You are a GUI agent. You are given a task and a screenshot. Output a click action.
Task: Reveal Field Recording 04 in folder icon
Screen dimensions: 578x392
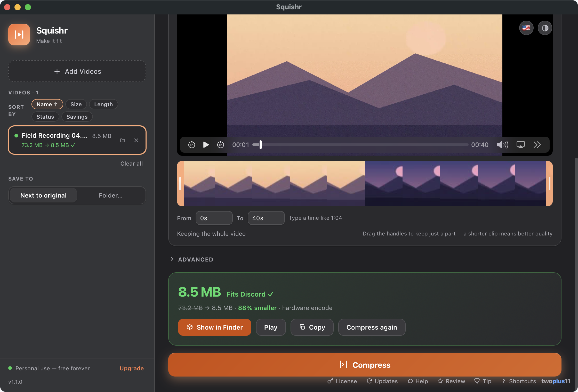point(123,140)
